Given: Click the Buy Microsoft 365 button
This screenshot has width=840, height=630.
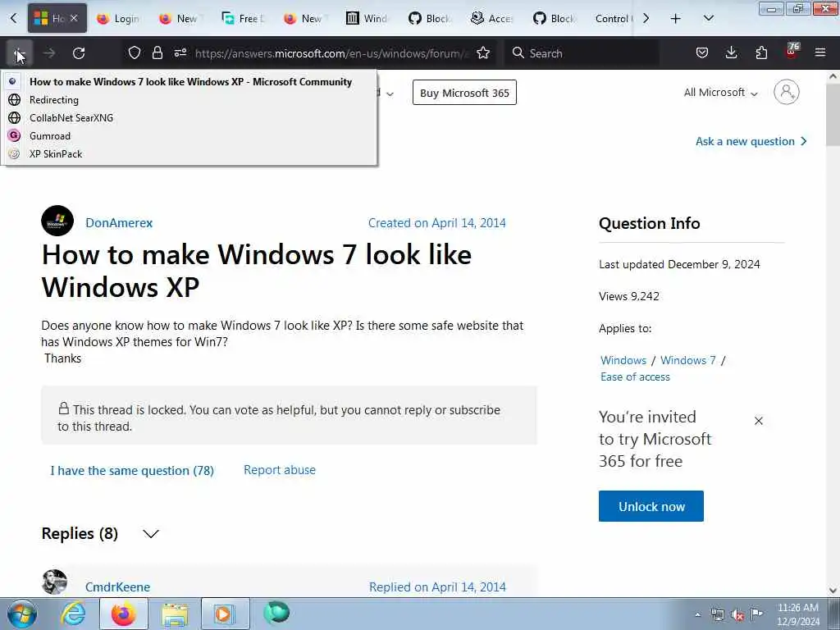Looking at the screenshot, I should (x=464, y=93).
